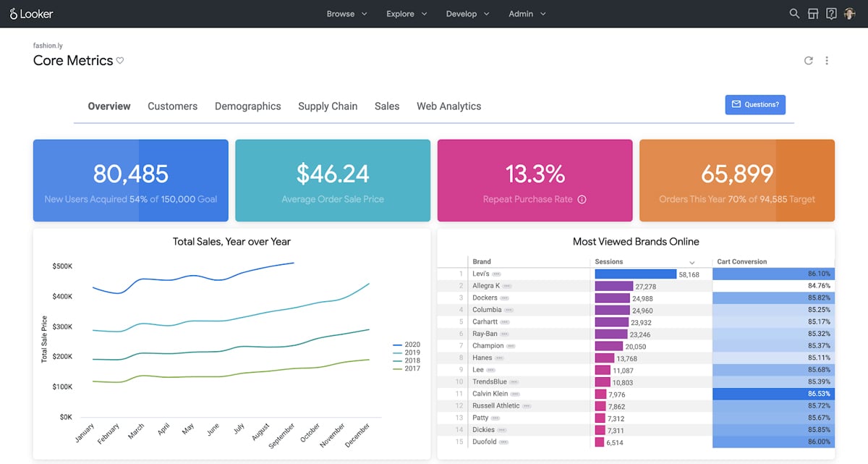Click the dashboards panel icon in the top bar
This screenshot has width=868, height=464.
click(812, 13)
